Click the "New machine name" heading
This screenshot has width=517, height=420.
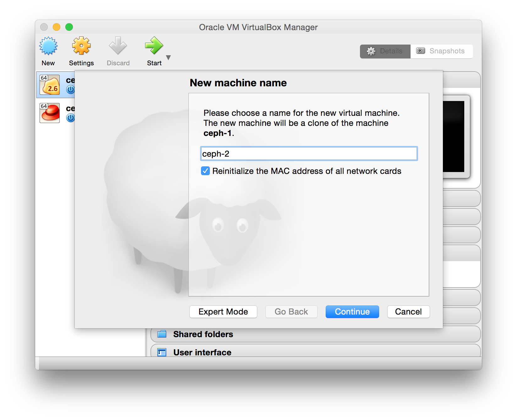point(238,83)
